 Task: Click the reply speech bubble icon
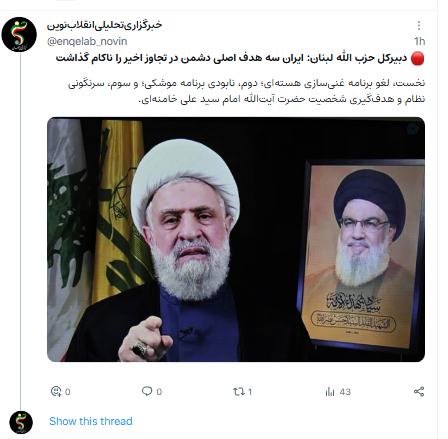(147, 391)
